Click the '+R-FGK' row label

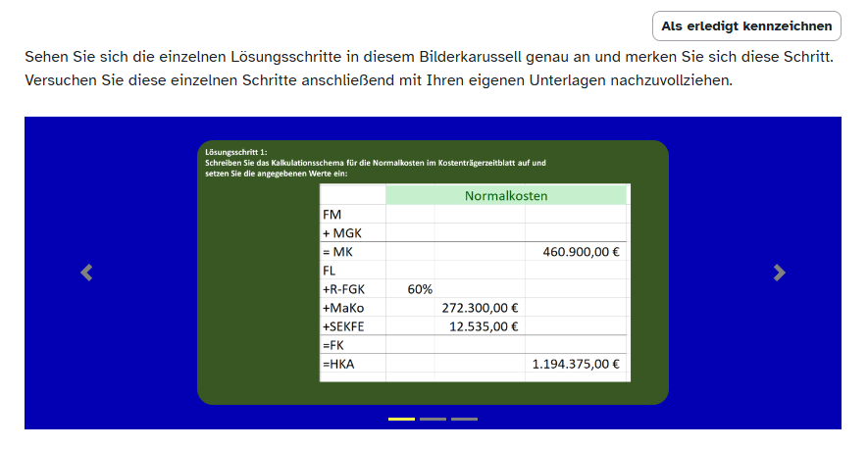344,289
